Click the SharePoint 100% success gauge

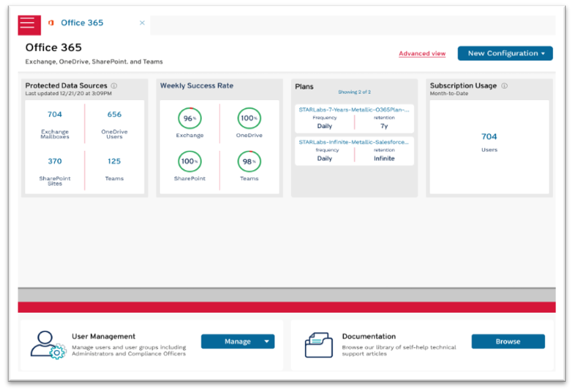point(190,161)
